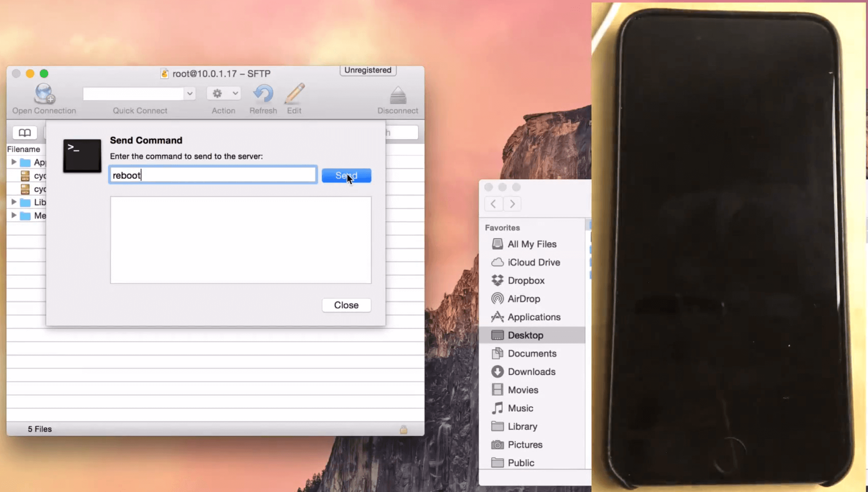868x492 pixels.
Task: Click the Disconnect eject icon
Action: click(398, 95)
